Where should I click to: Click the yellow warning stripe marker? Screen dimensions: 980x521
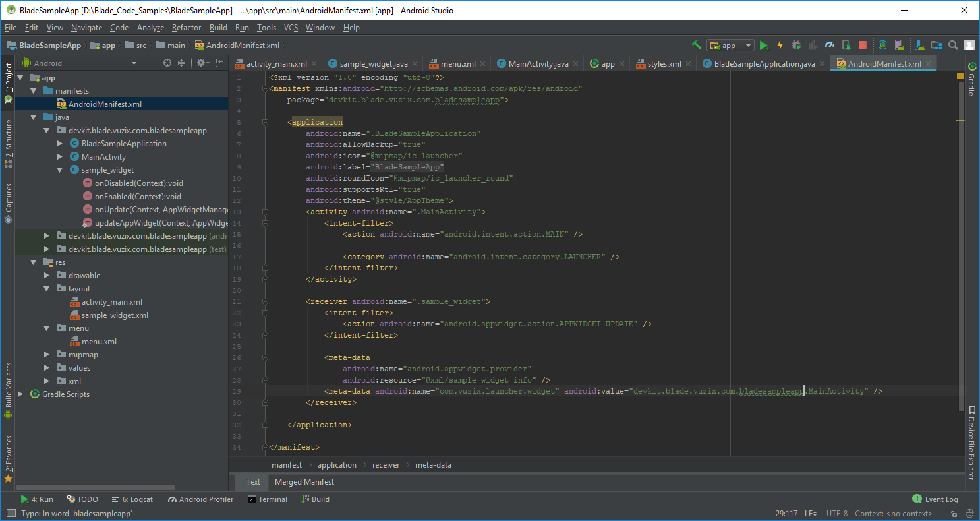pyautogui.click(x=960, y=121)
